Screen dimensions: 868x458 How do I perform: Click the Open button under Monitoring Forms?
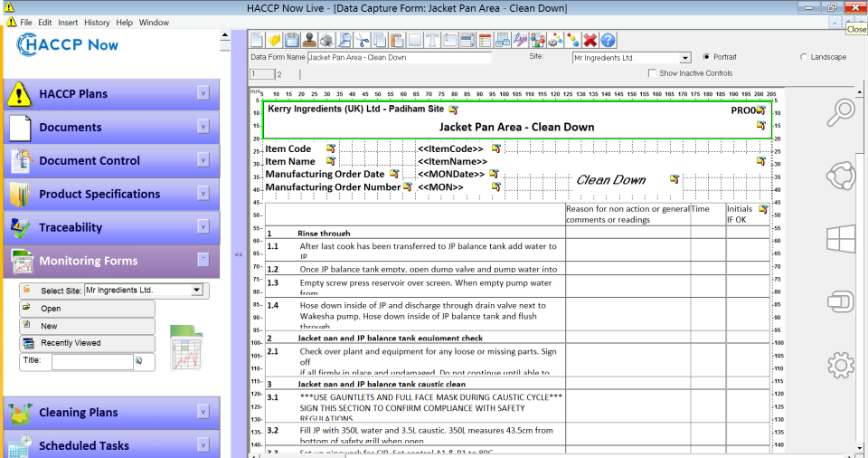click(88, 309)
